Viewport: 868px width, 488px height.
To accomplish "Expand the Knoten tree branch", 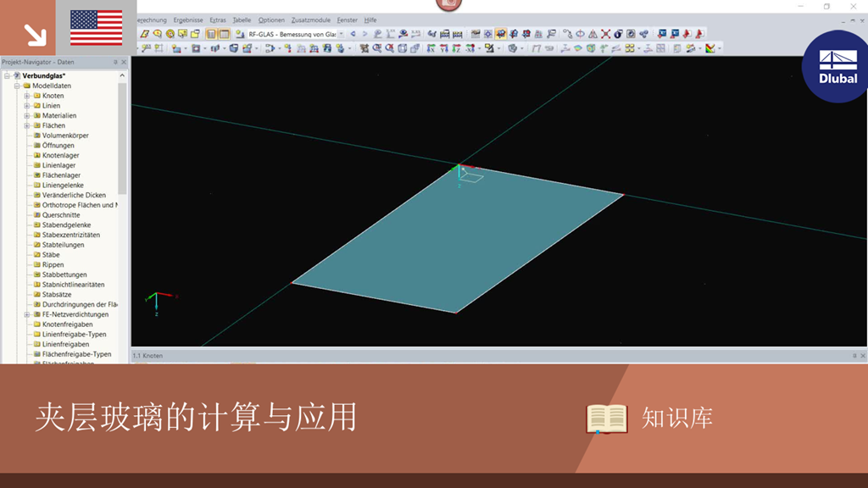I will click(25, 96).
